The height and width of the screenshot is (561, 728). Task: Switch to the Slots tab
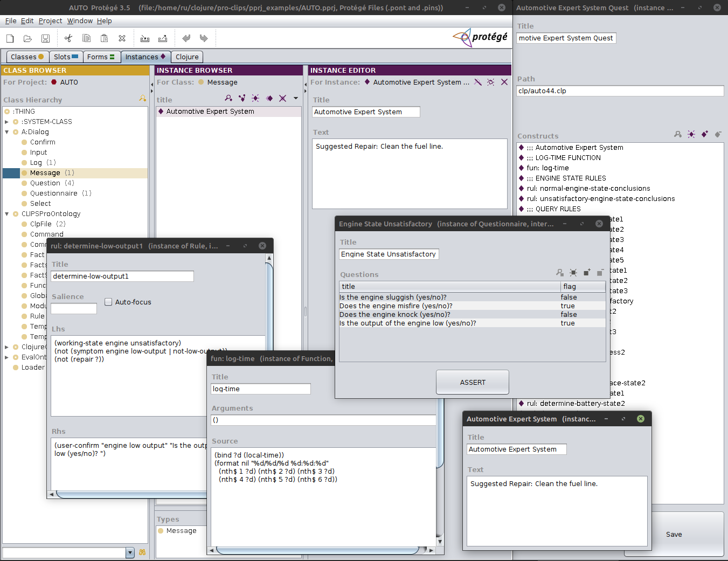[x=66, y=57]
